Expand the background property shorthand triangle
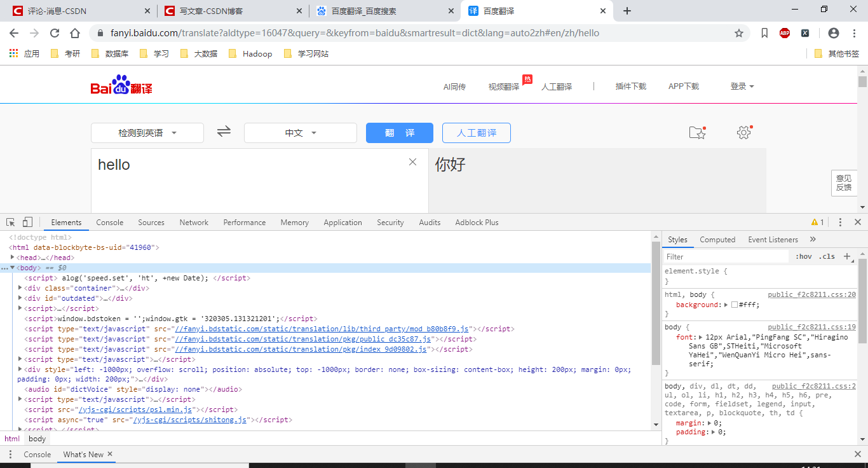 pos(726,305)
